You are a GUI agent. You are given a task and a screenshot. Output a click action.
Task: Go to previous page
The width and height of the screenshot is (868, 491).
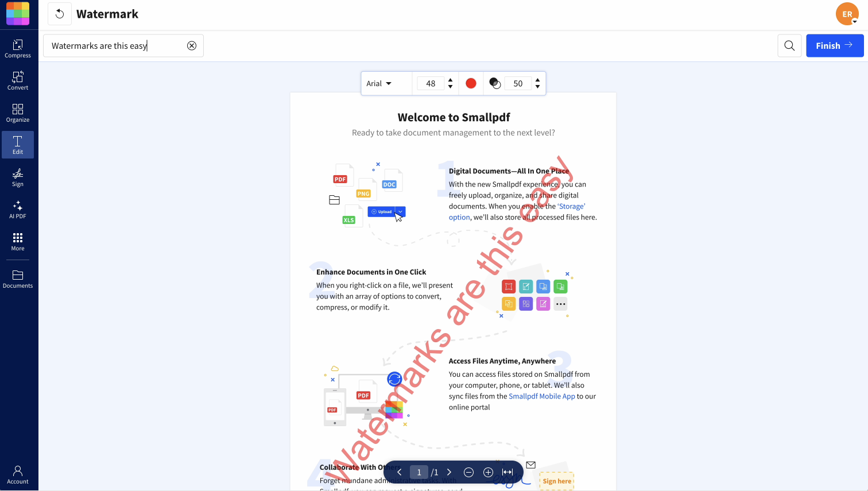[x=400, y=472]
